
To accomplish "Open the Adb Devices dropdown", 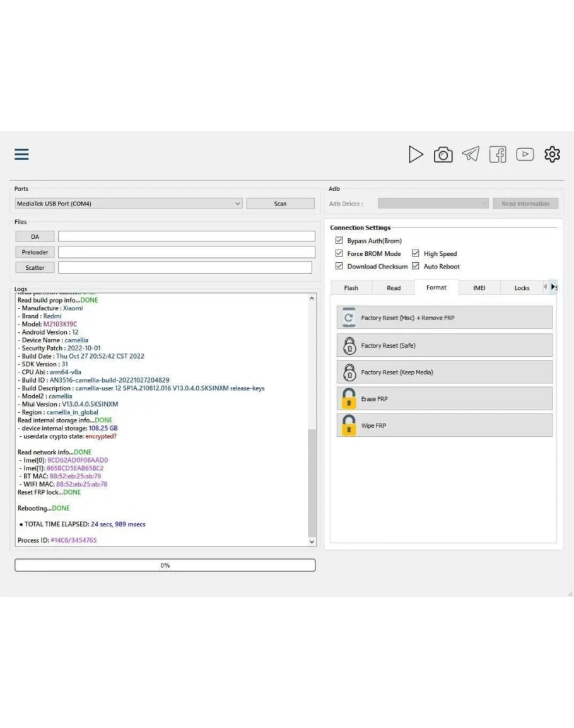I will coord(433,204).
